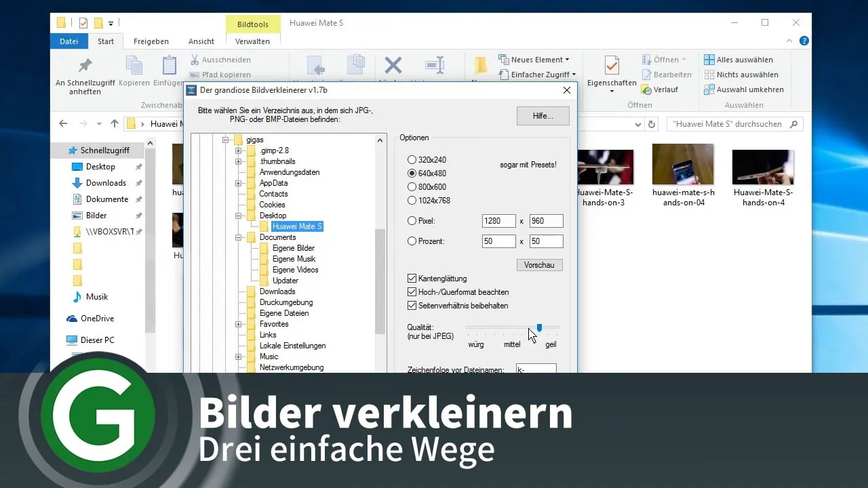Click the blue help question mark icon
The width and height of the screenshot is (868, 488).
point(804,41)
